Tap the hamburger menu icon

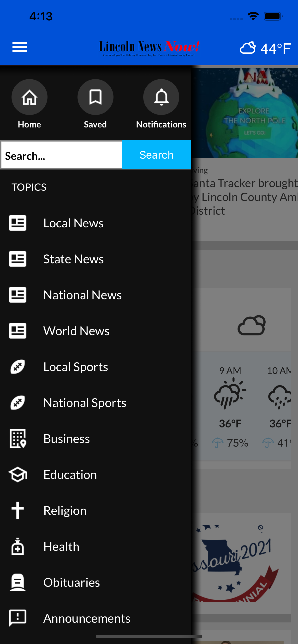pos(20,47)
